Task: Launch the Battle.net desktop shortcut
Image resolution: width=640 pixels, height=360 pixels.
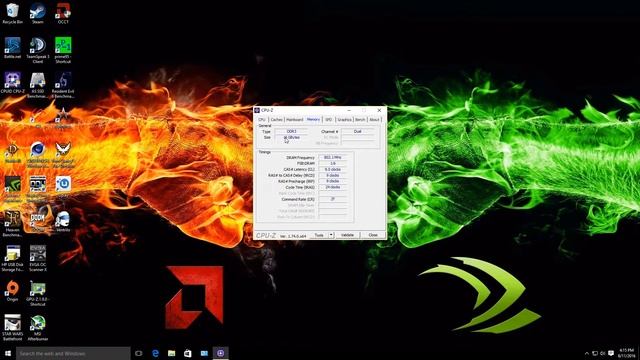Action: (12, 48)
